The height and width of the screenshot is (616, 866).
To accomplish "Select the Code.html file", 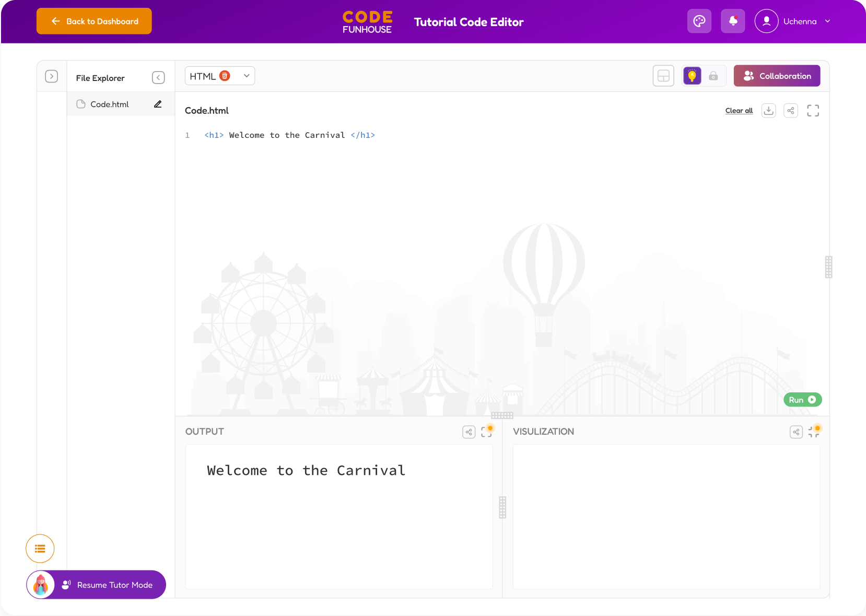I will coord(121,104).
